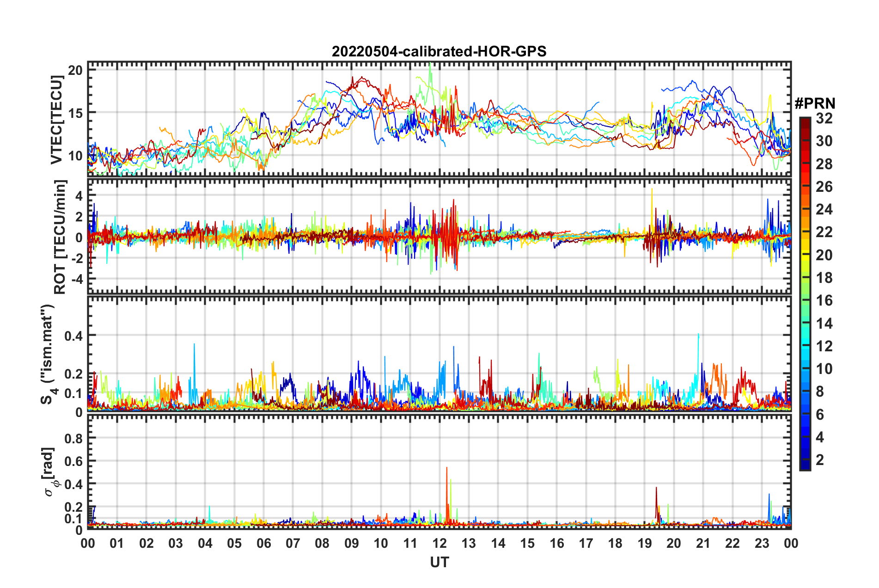Screen dimensions: 879x588
Task: Select the "23" UT axis tick label
Action: 762,543
